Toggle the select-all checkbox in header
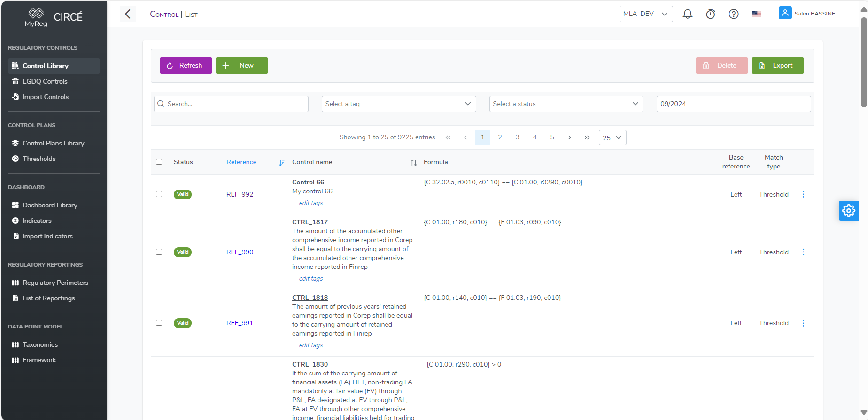 pos(159,162)
